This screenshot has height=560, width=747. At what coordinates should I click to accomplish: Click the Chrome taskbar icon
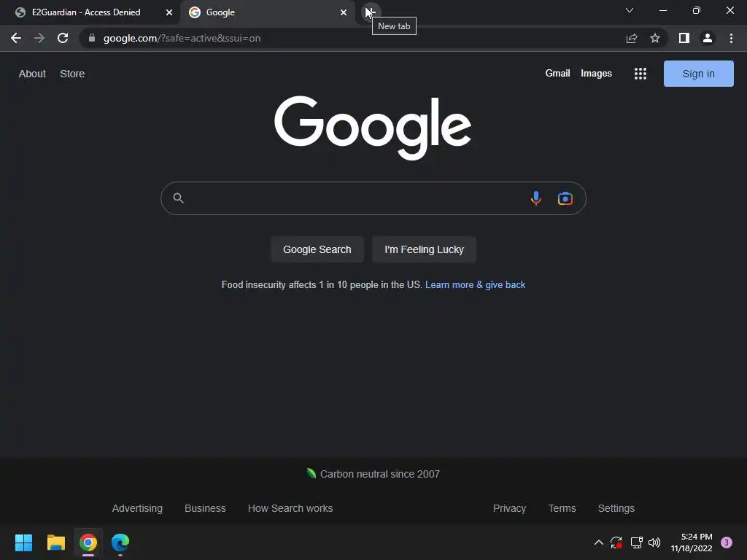pos(88,542)
